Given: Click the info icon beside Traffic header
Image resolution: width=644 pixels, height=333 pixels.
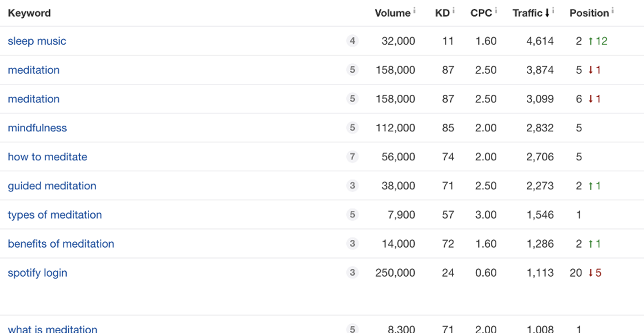Looking at the screenshot, I should [x=553, y=11].
